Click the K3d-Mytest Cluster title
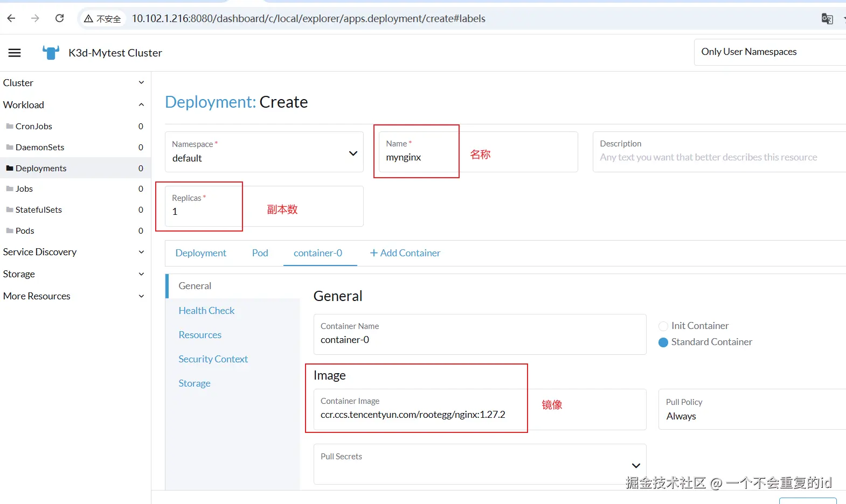This screenshot has width=846, height=504. pyautogui.click(x=115, y=53)
